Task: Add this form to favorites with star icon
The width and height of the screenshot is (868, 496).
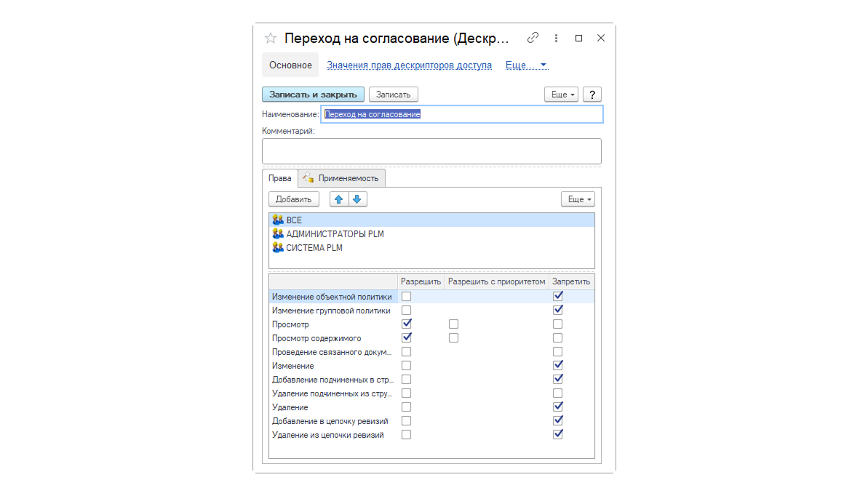Action: point(270,39)
